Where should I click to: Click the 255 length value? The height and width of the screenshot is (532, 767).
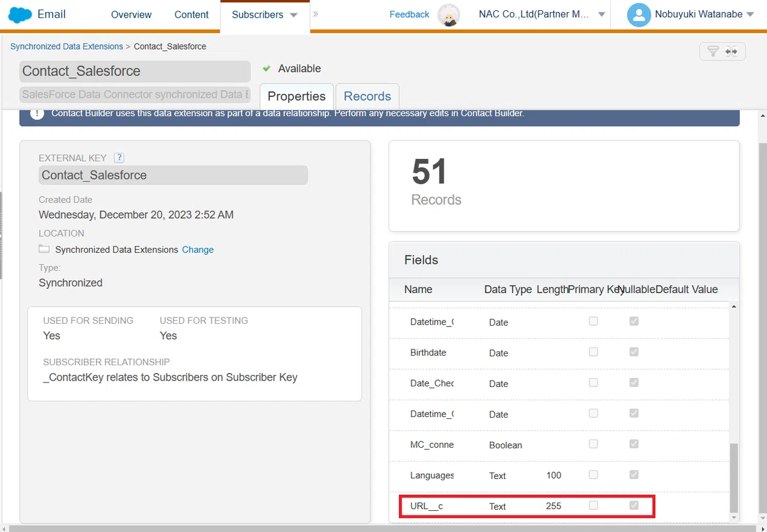click(554, 506)
